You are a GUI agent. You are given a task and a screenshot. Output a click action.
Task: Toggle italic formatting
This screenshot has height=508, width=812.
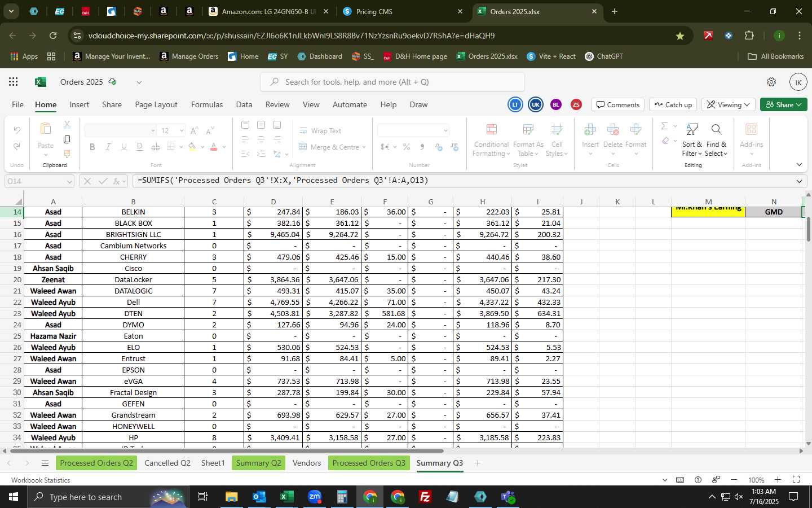[x=108, y=147]
